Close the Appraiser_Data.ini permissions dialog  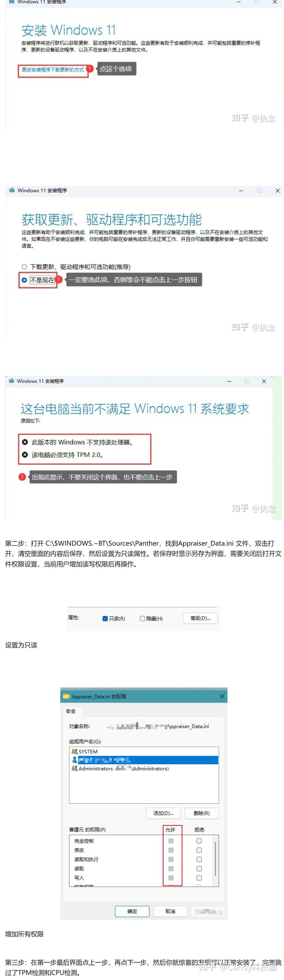pyautogui.click(x=222, y=696)
